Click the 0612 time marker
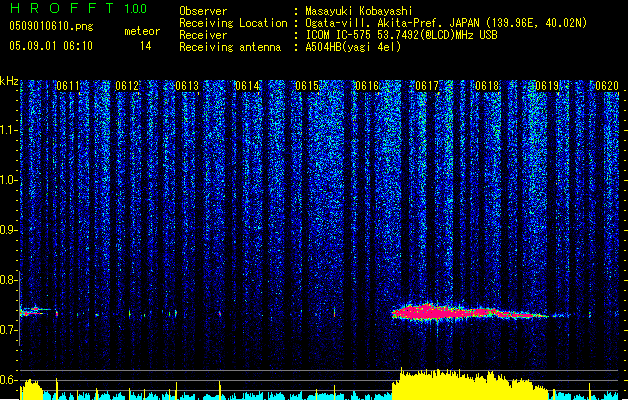Image resolution: width=629 pixels, height=400 pixels. pyautogui.click(x=127, y=86)
